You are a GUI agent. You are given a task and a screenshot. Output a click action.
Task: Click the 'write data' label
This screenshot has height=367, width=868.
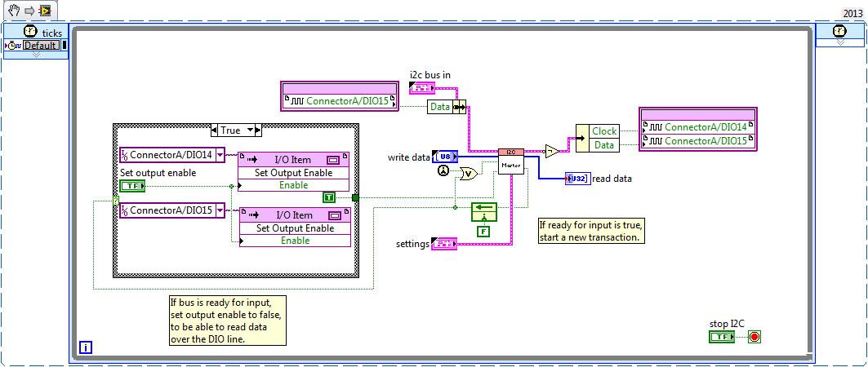point(408,158)
